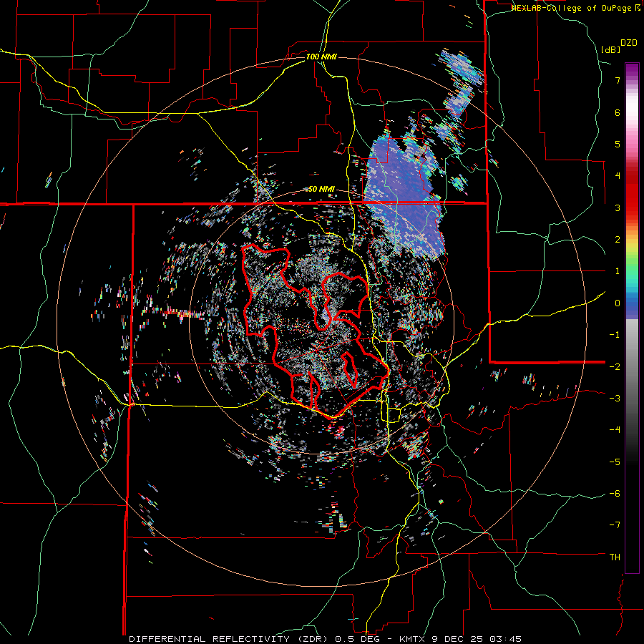Click the -3 value on the color scale
644x644 pixels.
(615, 399)
